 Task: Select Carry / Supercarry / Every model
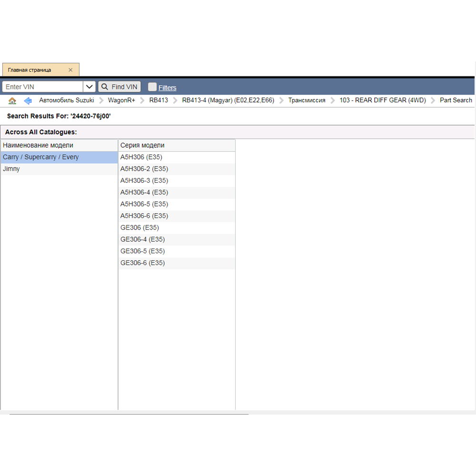point(41,157)
